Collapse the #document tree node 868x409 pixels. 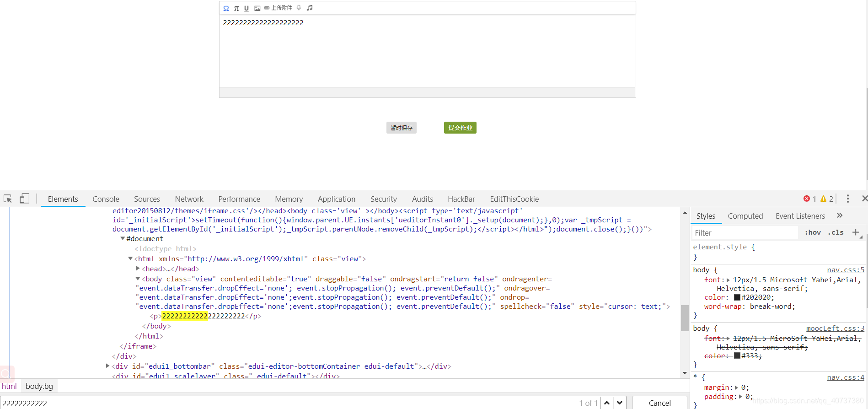point(123,239)
